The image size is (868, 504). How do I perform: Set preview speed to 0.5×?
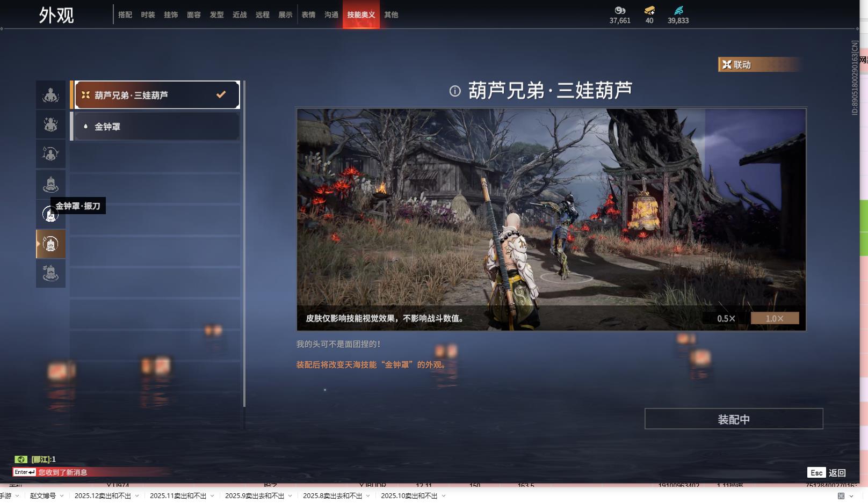726,318
